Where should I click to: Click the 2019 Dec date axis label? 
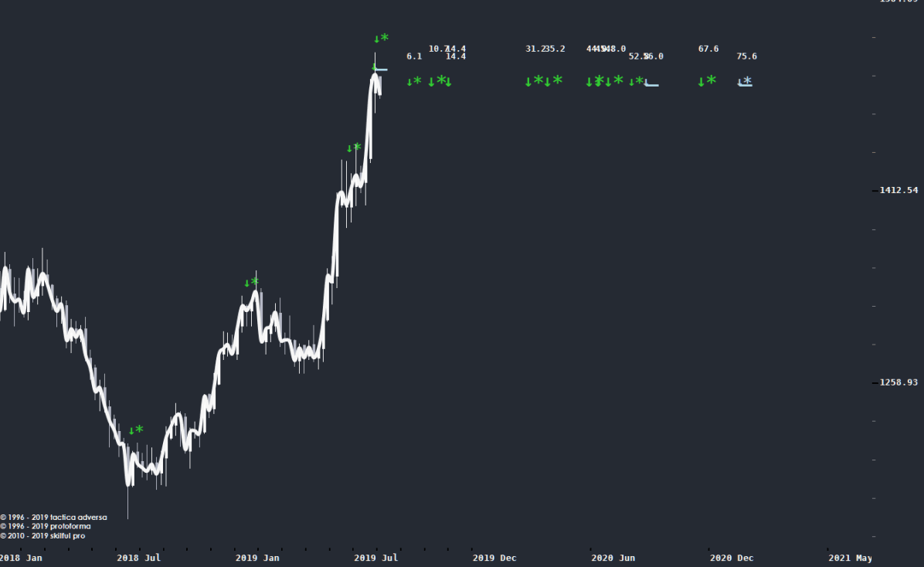pyautogui.click(x=494, y=558)
